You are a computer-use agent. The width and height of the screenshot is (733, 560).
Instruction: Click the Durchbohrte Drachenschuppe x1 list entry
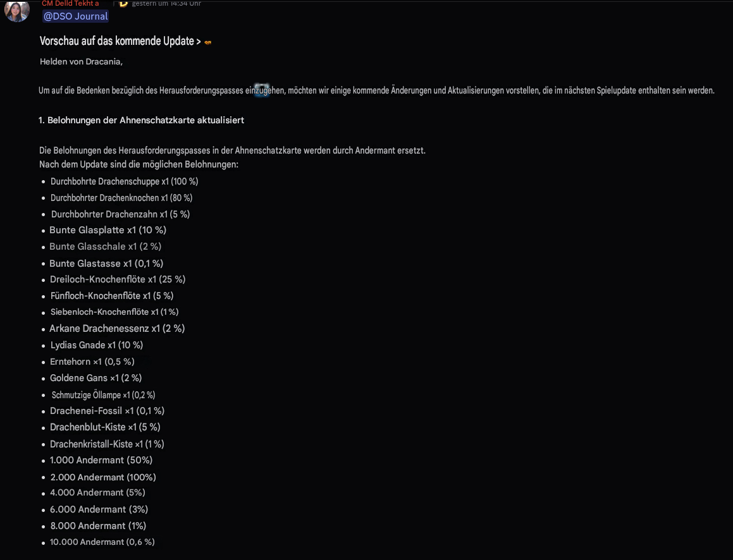pyautogui.click(x=125, y=181)
